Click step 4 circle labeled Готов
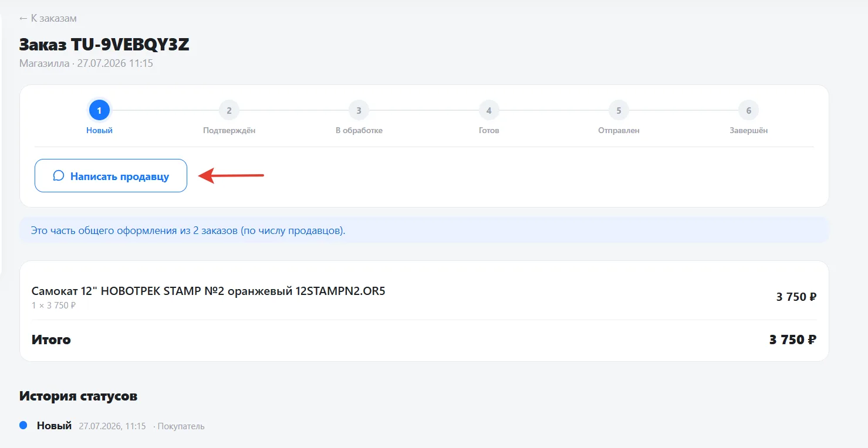This screenshot has height=448, width=868. coord(489,110)
